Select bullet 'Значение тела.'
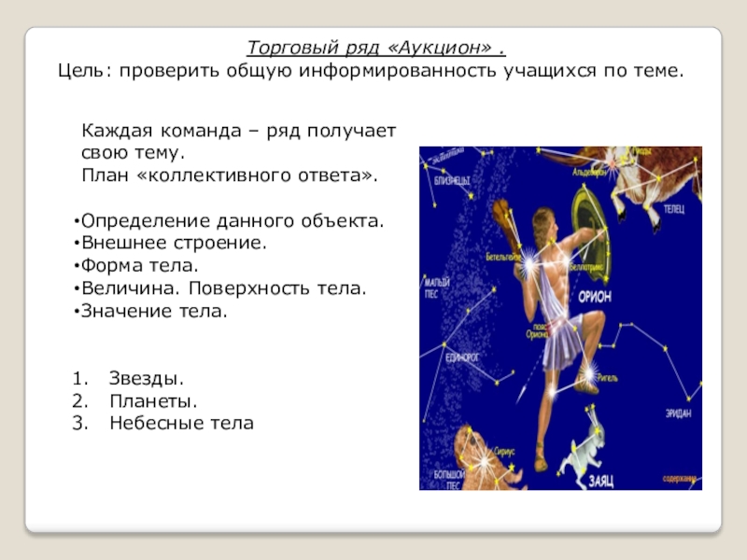This screenshot has height=560, width=747. [150, 311]
